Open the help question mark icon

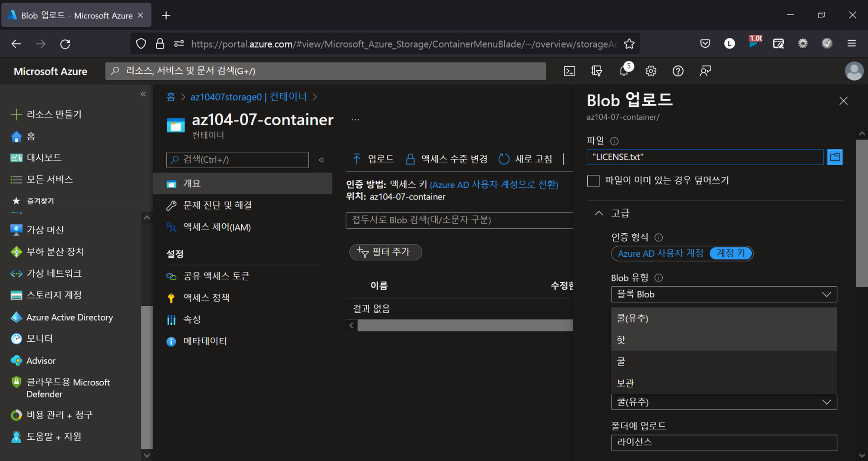pyautogui.click(x=678, y=71)
